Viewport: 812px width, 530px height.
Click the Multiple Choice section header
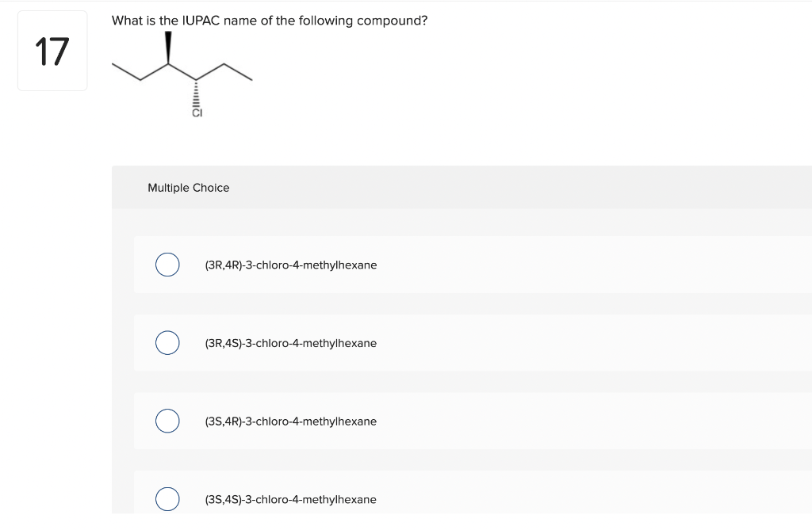point(189,188)
